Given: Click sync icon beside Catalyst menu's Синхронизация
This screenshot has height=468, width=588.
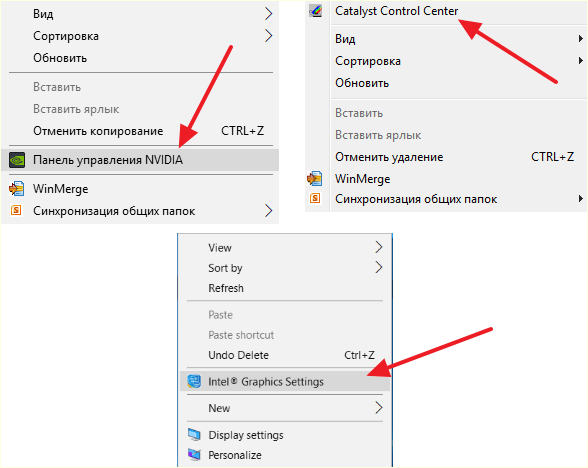Looking at the screenshot, I should pyautogui.click(x=315, y=198).
